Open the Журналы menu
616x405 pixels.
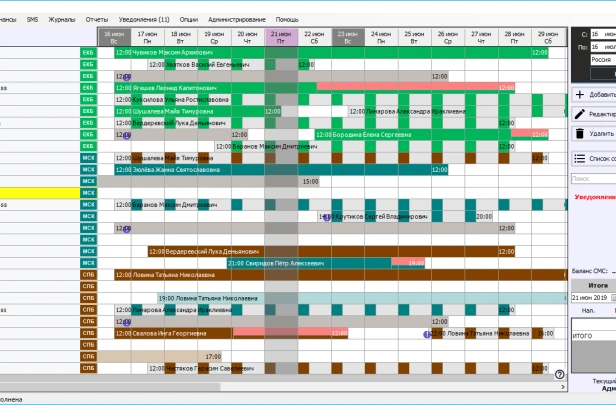[x=62, y=19]
